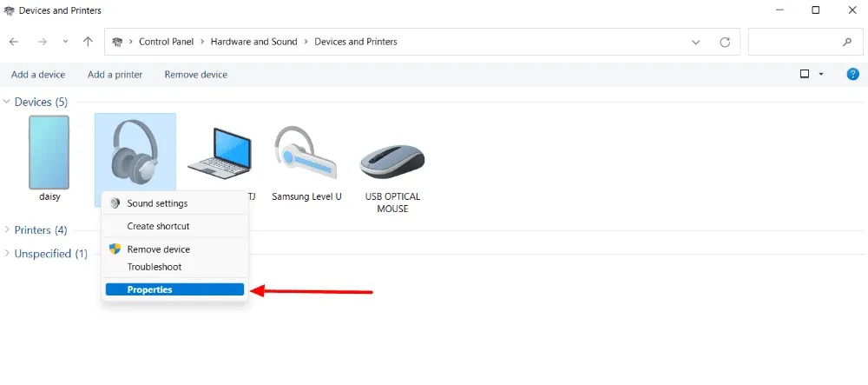The image size is (868, 385).
Task: Select Troubleshoot from the context menu
Action: tap(155, 267)
